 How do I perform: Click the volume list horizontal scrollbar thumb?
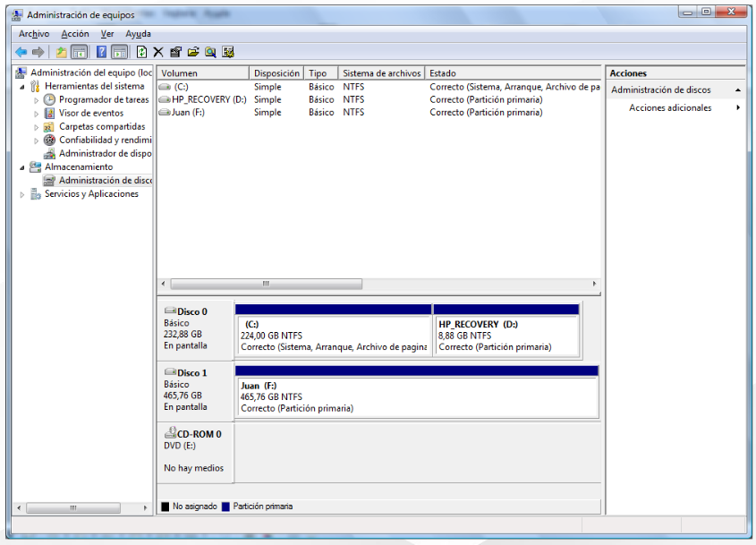tap(266, 284)
